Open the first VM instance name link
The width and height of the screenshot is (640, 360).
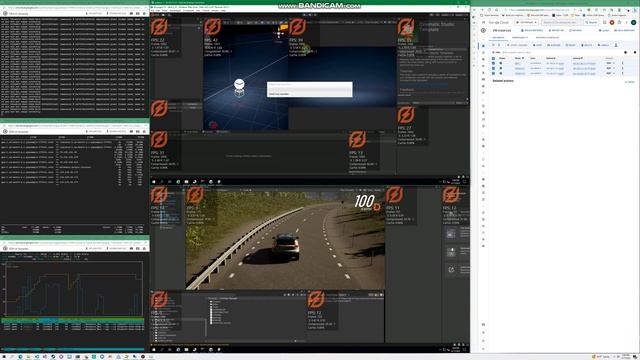(518, 63)
